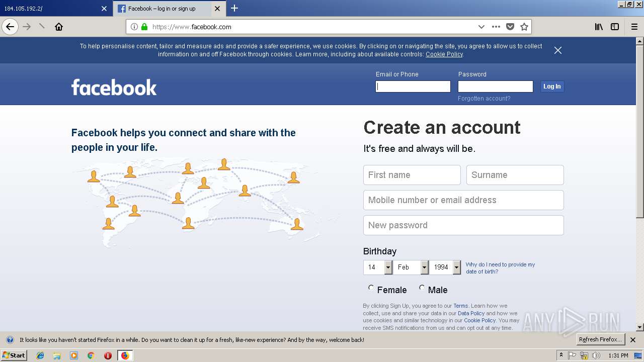
Task: Close the Firefox refresh notification bar
Action: (633, 340)
